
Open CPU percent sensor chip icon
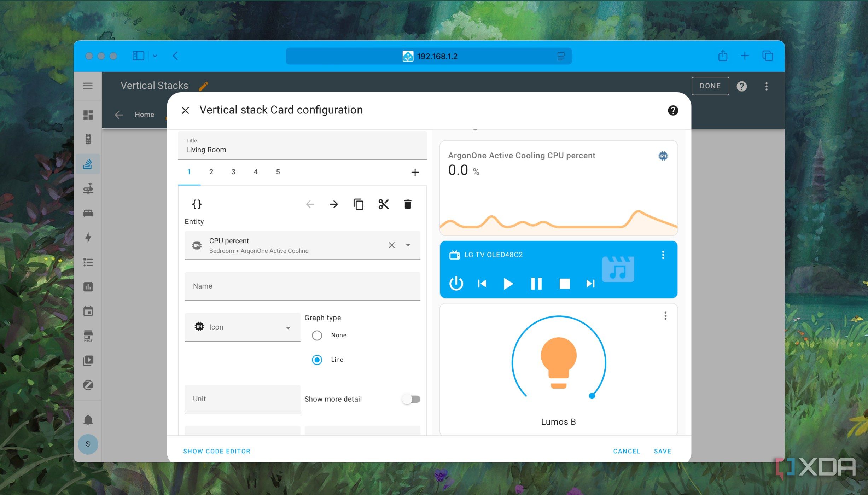click(663, 156)
